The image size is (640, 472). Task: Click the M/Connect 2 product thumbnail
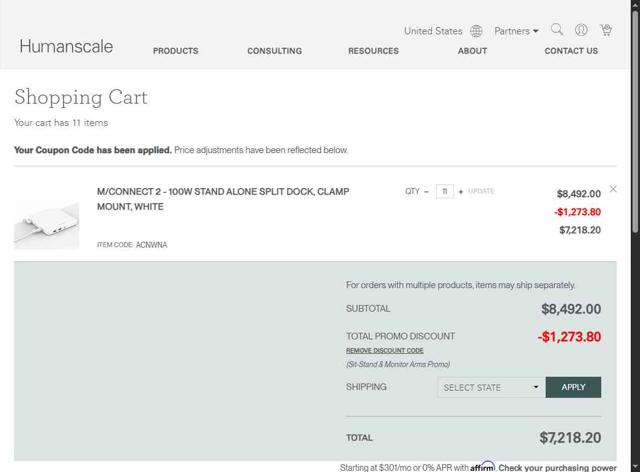click(x=47, y=225)
